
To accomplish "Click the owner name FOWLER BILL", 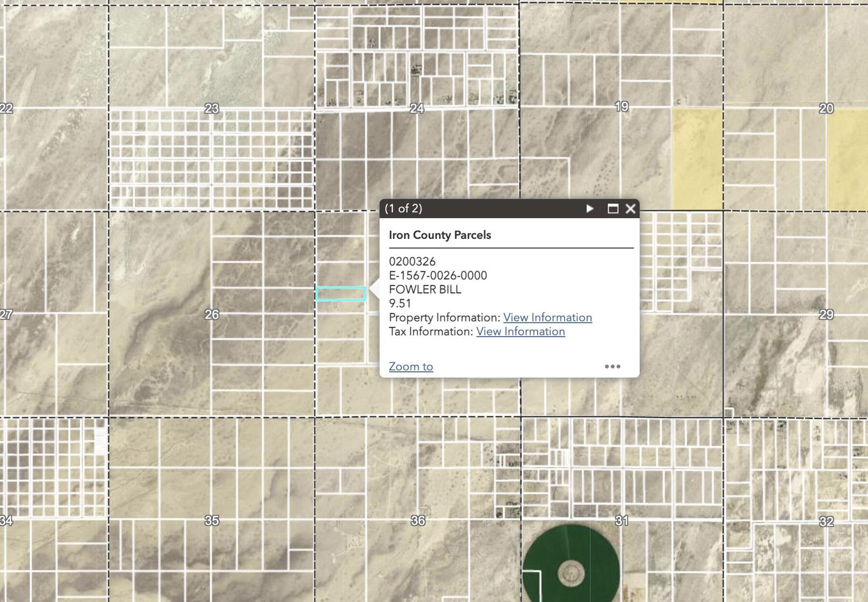I will coord(425,289).
